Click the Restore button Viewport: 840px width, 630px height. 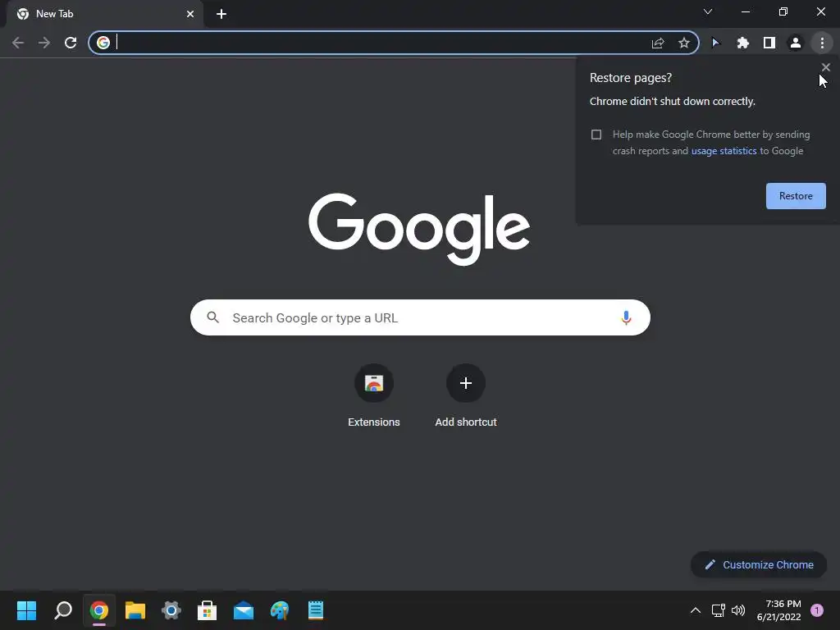click(x=796, y=196)
